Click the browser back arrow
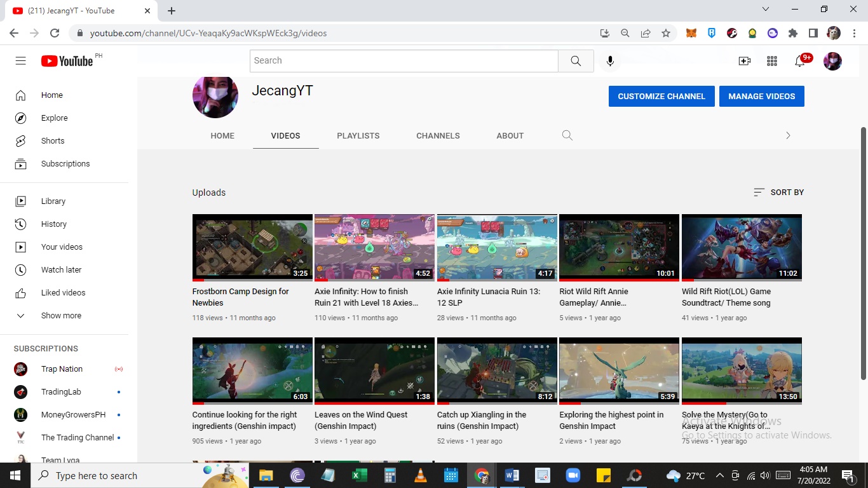The image size is (868, 488). pyautogui.click(x=14, y=33)
